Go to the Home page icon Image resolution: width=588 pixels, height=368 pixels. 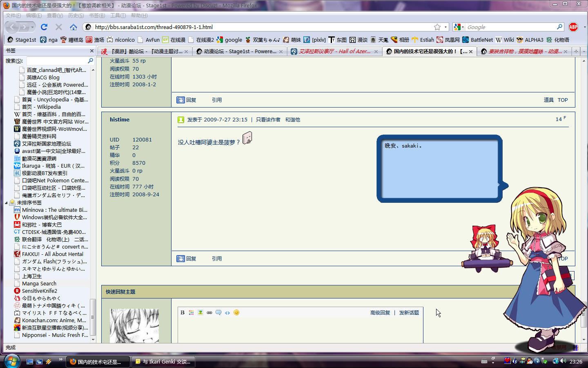73,27
